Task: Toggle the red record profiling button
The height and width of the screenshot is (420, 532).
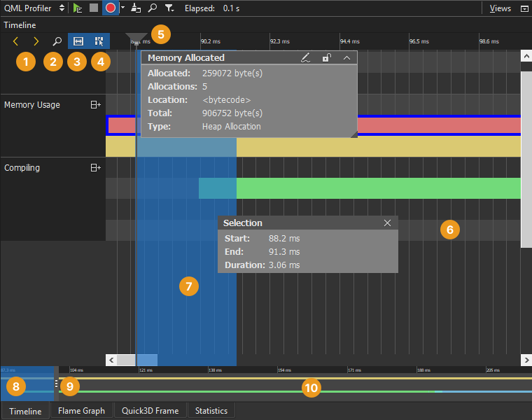Action: click(x=110, y=8)
